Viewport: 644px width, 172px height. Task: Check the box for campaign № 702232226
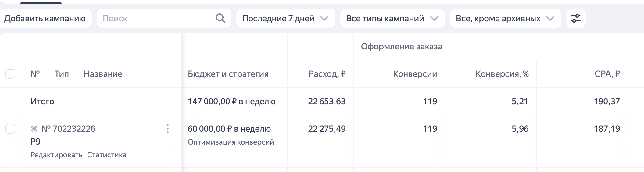click(10, 129)
